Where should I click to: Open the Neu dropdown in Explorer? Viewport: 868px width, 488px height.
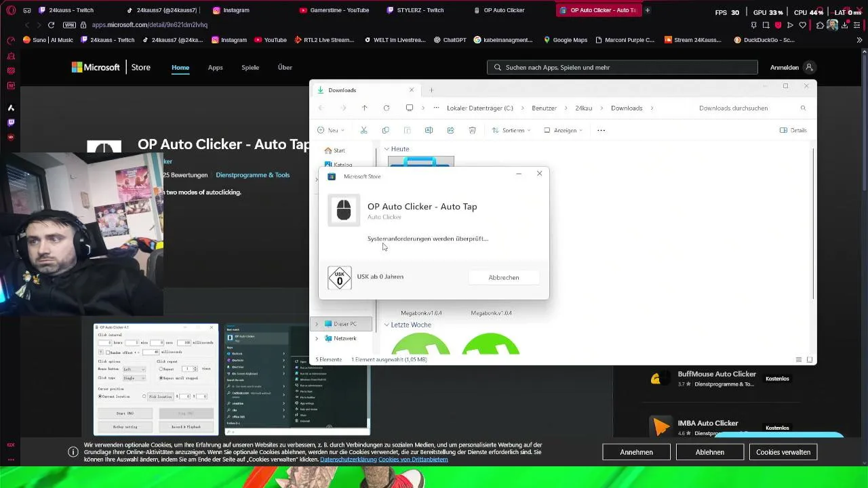click(x=331, y=130)
